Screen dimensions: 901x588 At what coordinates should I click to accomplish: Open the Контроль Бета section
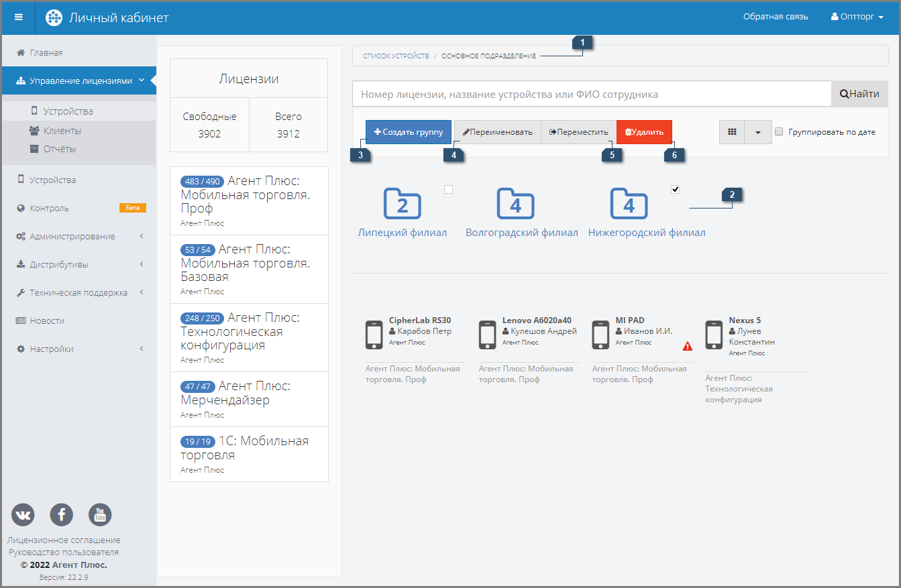tap(79, 208)
